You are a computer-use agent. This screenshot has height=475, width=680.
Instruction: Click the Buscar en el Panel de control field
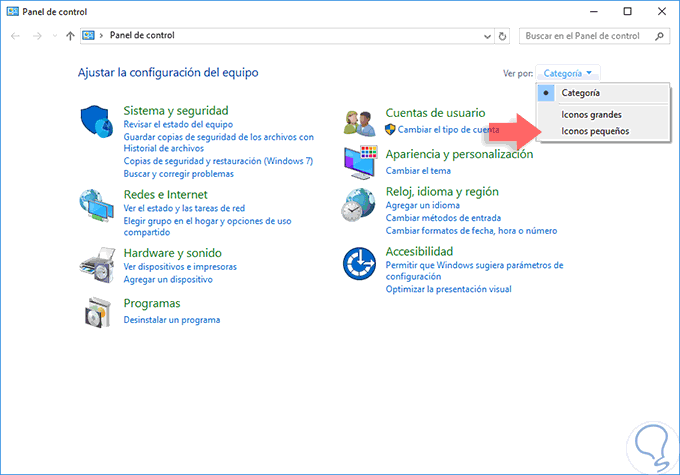pyautogui.click(x=594, y=36)
